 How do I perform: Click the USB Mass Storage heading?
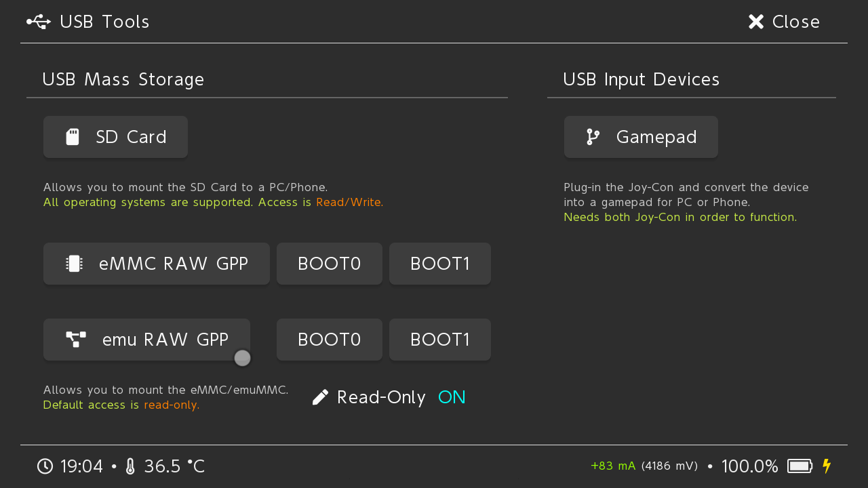coord(123,79)
